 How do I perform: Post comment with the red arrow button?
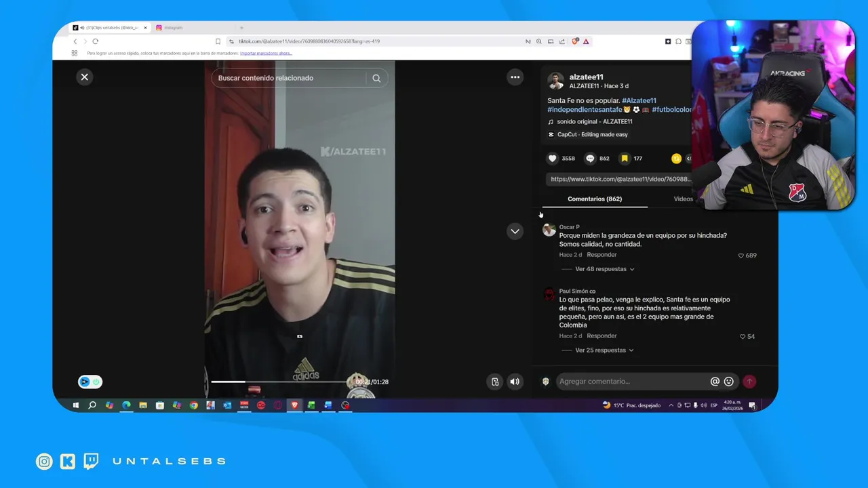click(749, 382)
